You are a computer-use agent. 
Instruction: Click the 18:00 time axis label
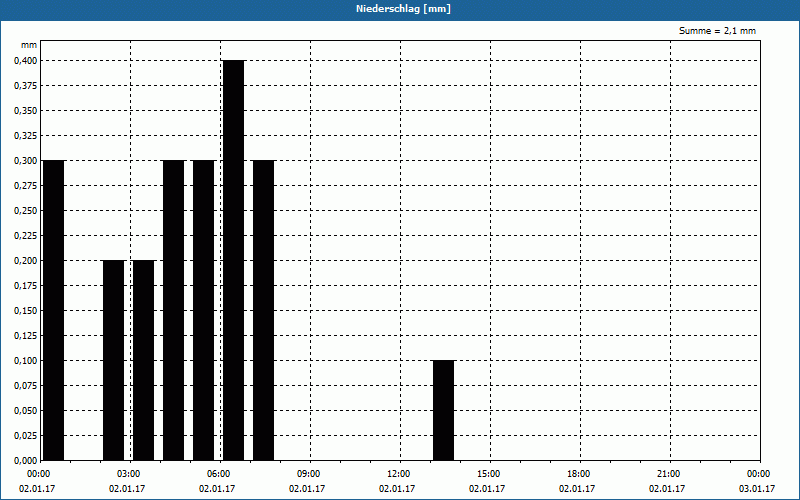[x=579, y=474]
